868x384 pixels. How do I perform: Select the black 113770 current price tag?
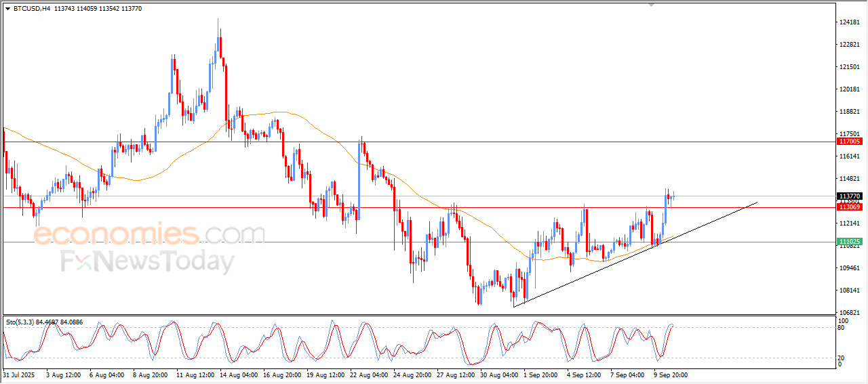click(x=850, y=196)
